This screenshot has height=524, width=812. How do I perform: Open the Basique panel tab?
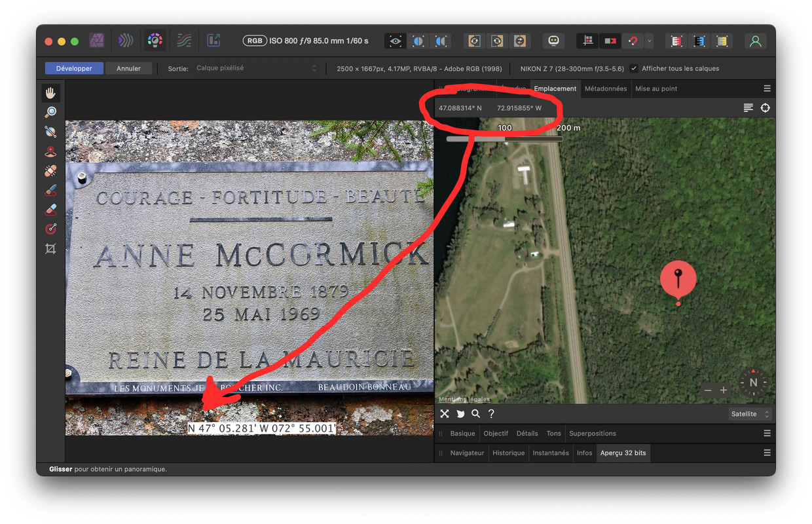click(x=462, y=434)
